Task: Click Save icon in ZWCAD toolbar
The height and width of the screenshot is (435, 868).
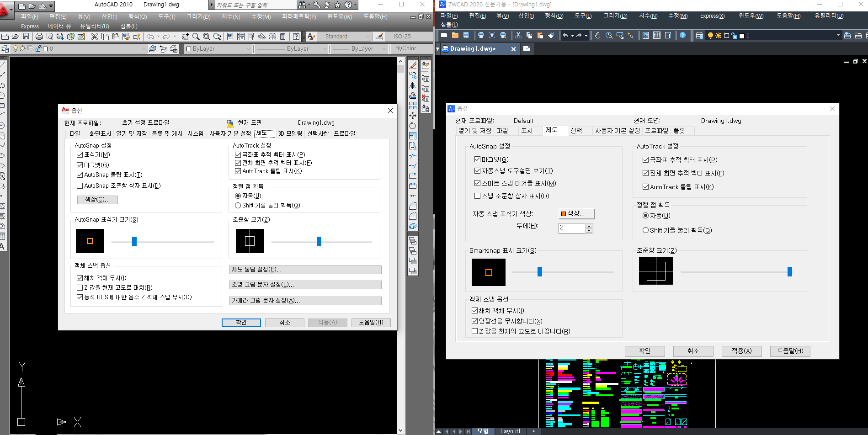Action: [x=466, y=35]
